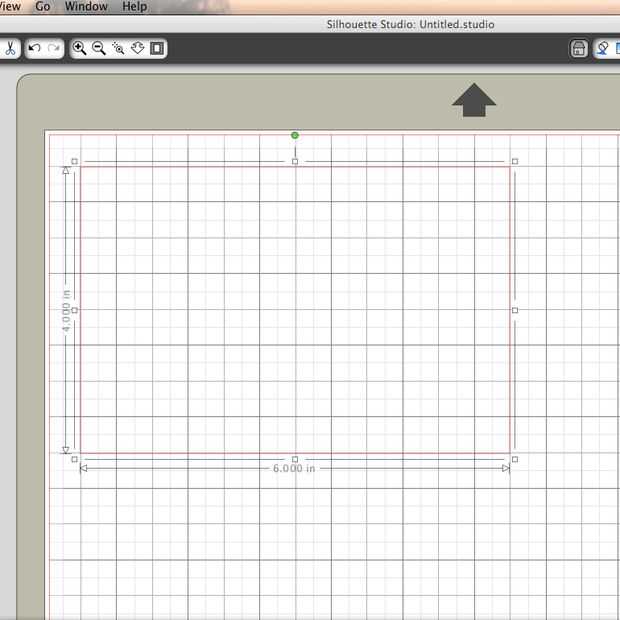
Task: Zoom in with the plus magnifier
Action: tap(79, 48)
